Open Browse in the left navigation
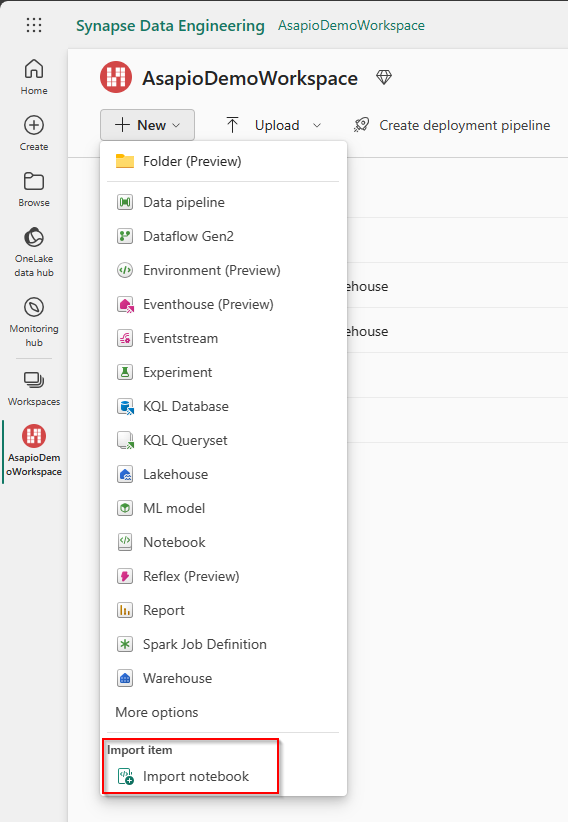Screen dimensions: 568x822 pyautogui.click(x=34, y=189)
